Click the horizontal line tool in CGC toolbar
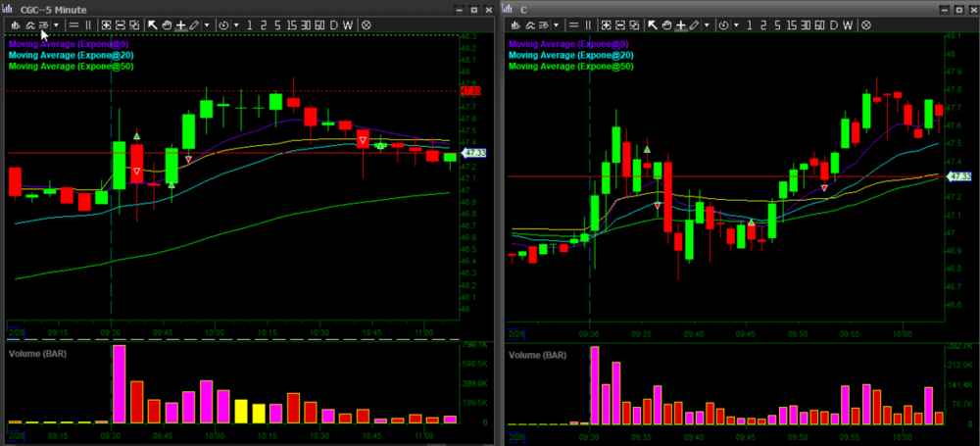 [x=73, y=24]
